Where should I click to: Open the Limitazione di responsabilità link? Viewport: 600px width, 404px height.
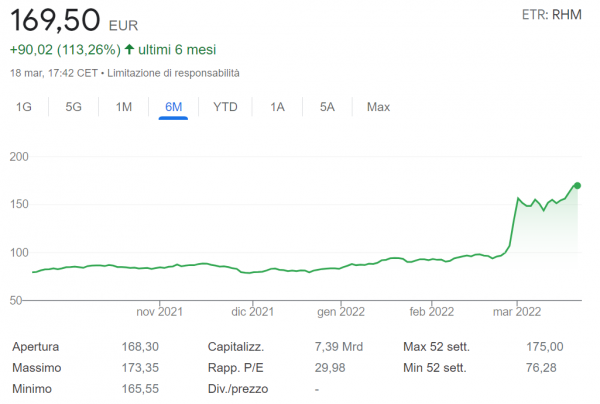point(174,73)
